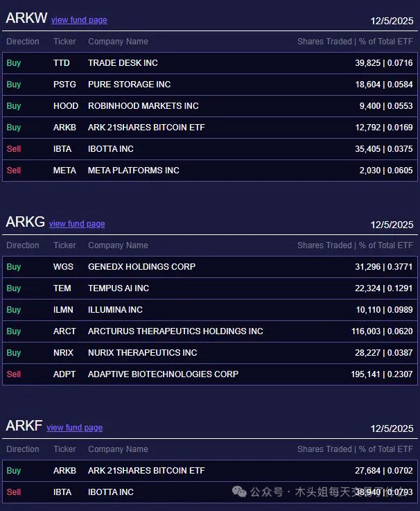This screenshot has height=511, width=420.
Task: Click TRADE DESK INC company name
Action: tap(123, 63)
